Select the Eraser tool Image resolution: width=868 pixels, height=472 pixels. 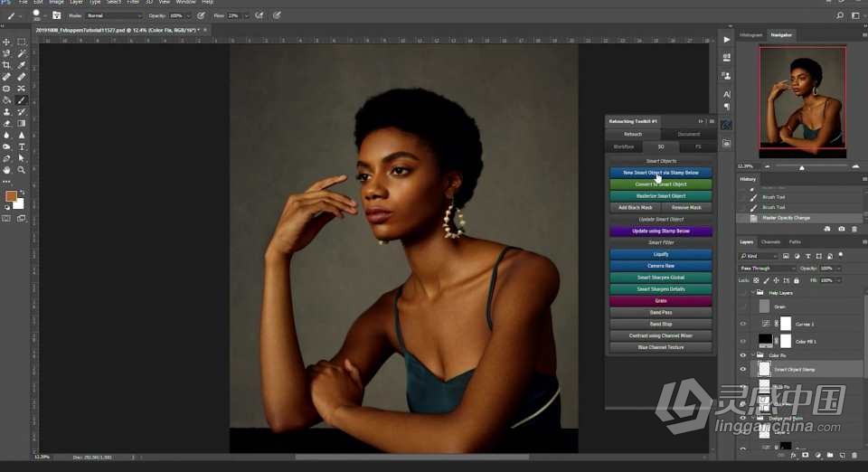coord(6,123)
